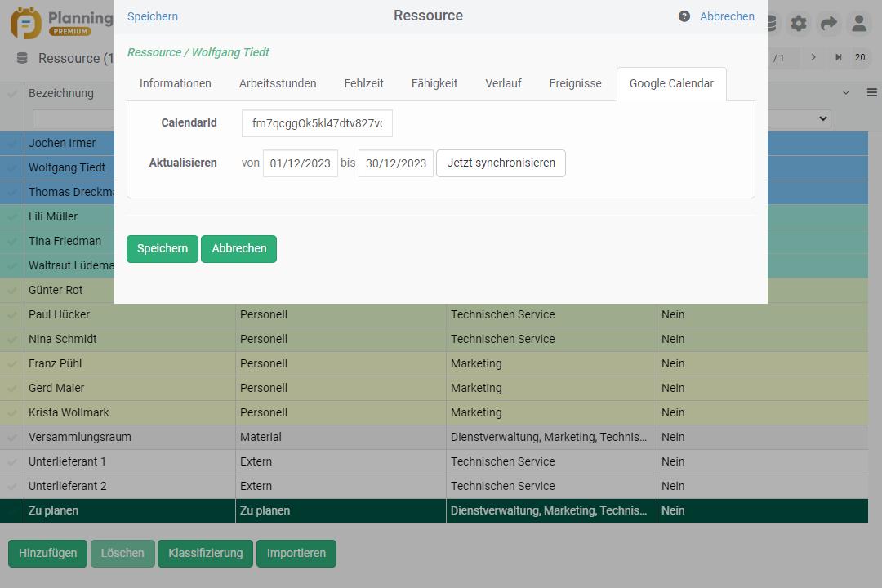Viewport: 882px width, 588px height.
Task: Open the hamburger column menu icon
Action: click(871, 93)
